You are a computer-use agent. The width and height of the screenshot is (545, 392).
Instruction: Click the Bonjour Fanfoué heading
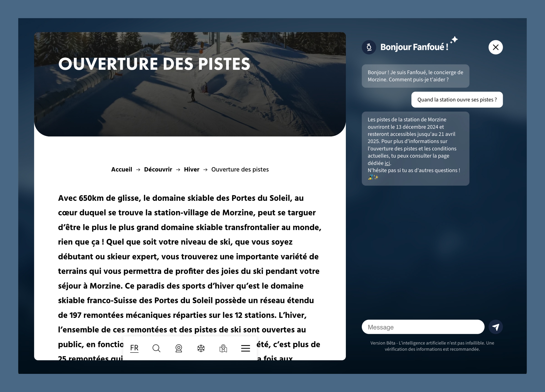click(x=414, y=47)
